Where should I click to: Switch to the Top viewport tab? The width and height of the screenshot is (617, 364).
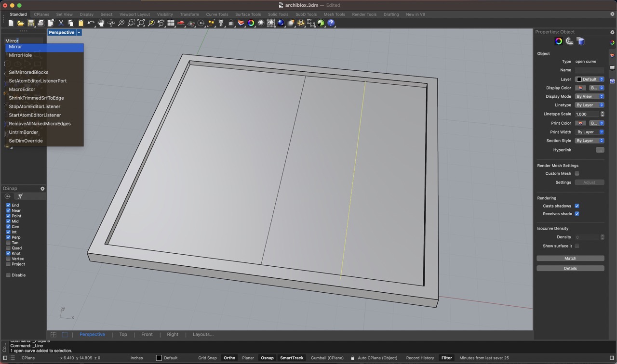click(x=123, y=334)
